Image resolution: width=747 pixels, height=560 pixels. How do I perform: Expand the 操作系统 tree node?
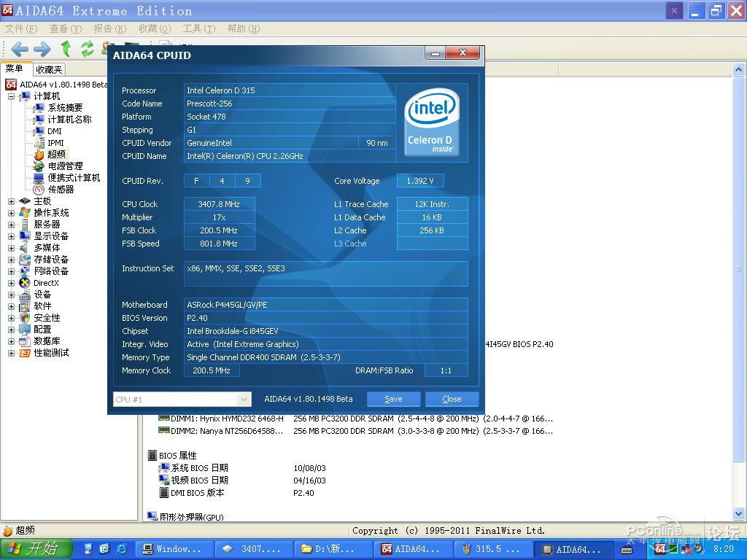click(x=11, y=213)
